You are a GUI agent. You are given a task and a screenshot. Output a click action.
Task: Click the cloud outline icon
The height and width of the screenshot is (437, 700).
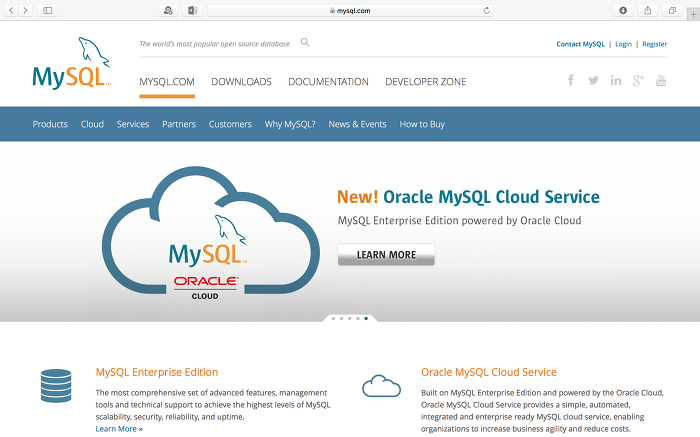[x=381, y=386]
